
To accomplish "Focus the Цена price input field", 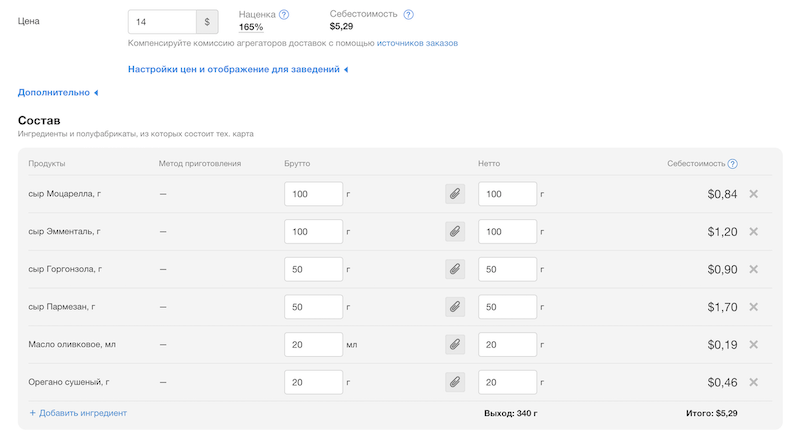I will coord(162,22).
